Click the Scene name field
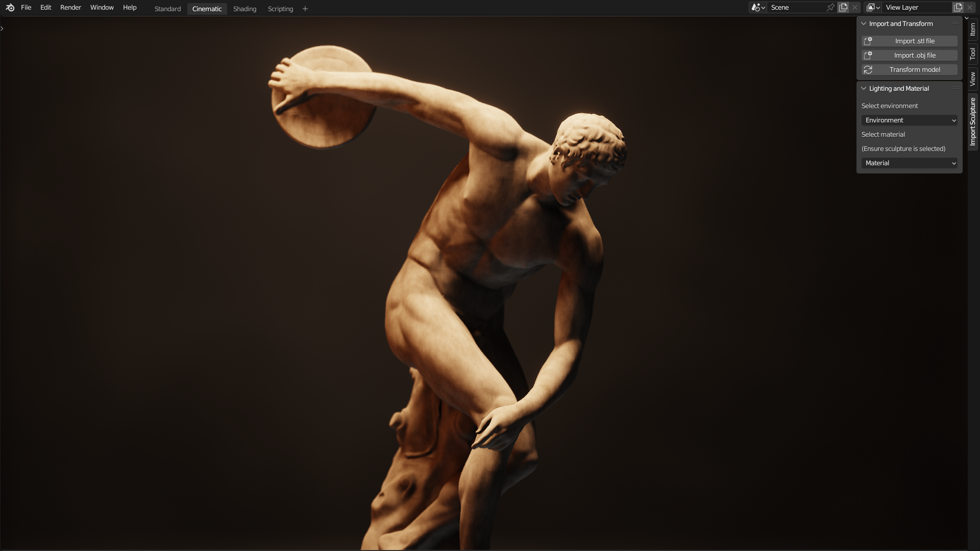This screenshot has height=551, width=980. 796,8
